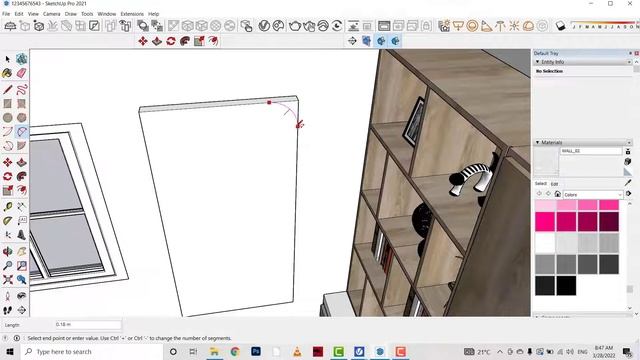640x360 pixels.
Task: Select the Rectangle tool in left toolbar
Action: point(7,104)
